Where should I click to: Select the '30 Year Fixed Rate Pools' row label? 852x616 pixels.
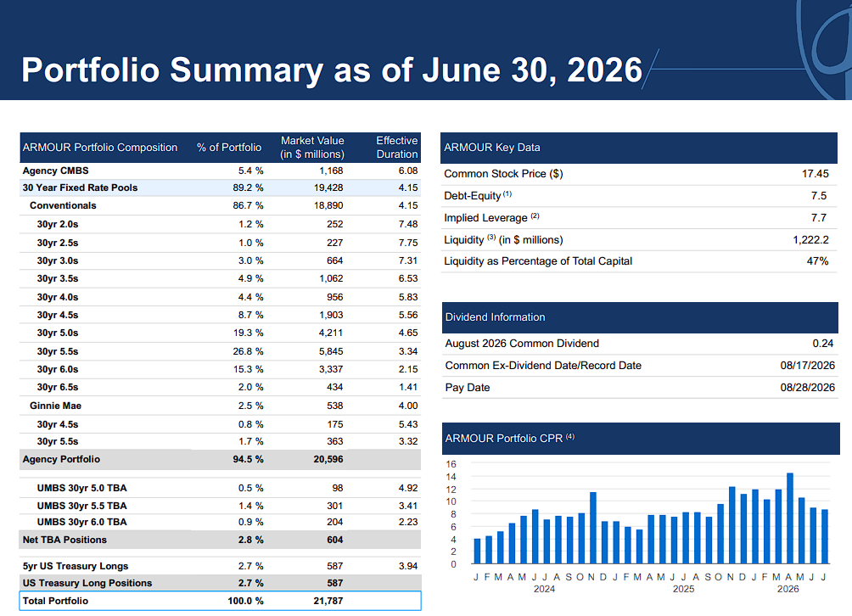(80, 188)
